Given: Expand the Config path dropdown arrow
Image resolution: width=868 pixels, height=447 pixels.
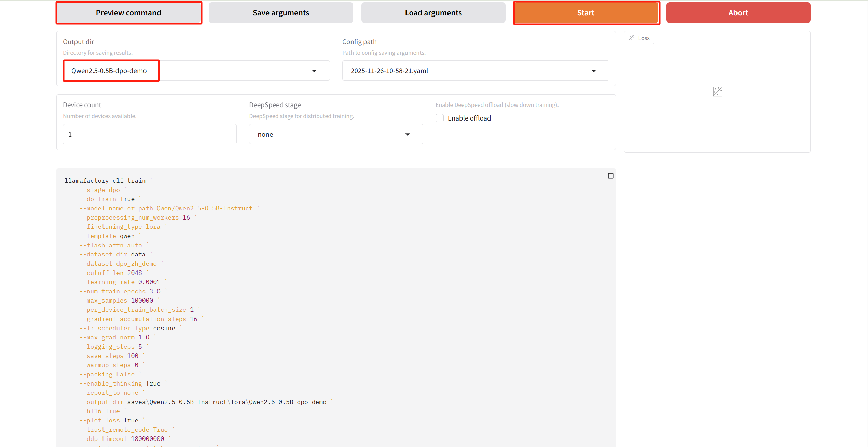Looking at the screenshot, I should tap(593, 71).
